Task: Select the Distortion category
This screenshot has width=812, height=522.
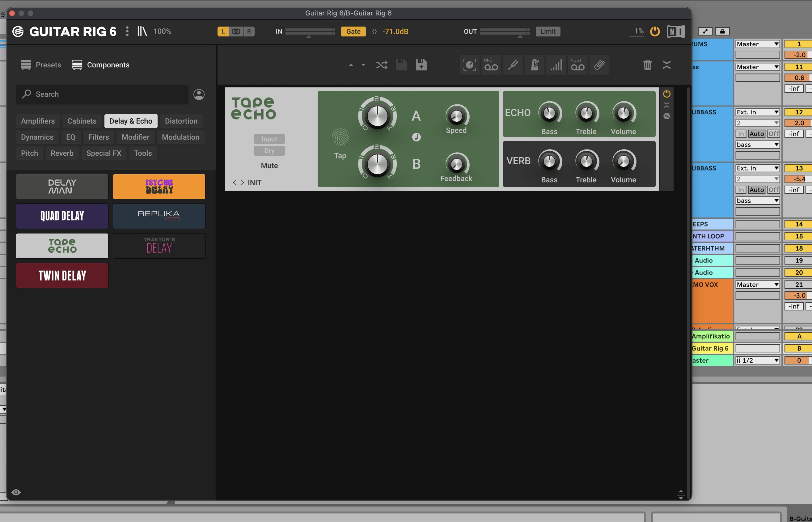Action: (181, 121)
